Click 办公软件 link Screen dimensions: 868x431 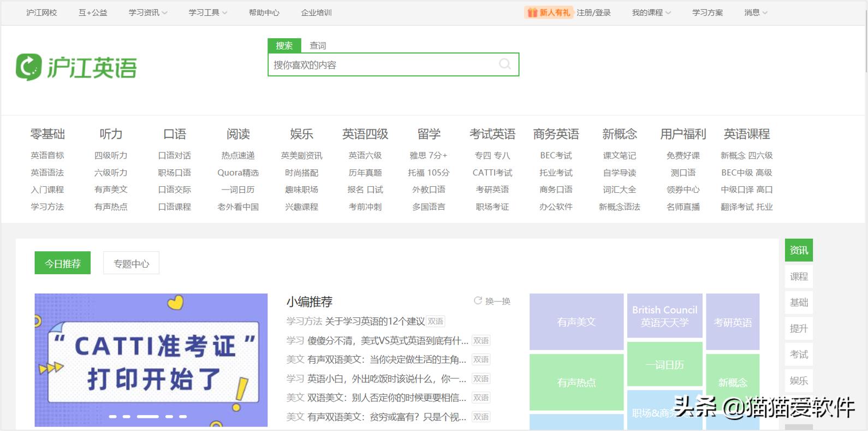556,207
